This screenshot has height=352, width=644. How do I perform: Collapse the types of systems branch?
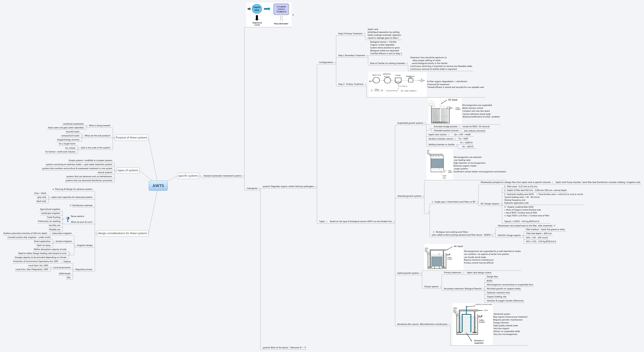(x=115, y=170)
